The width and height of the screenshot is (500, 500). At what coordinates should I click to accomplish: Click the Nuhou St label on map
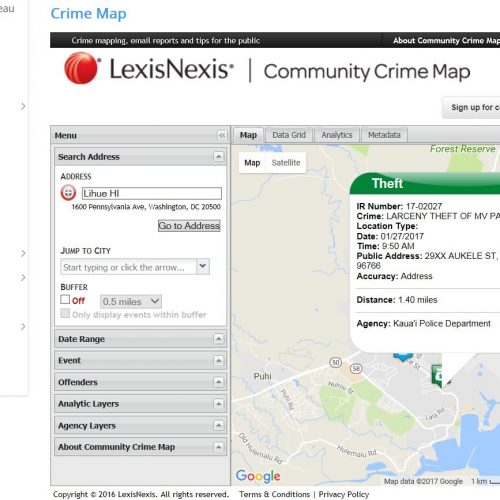(341, 387)
